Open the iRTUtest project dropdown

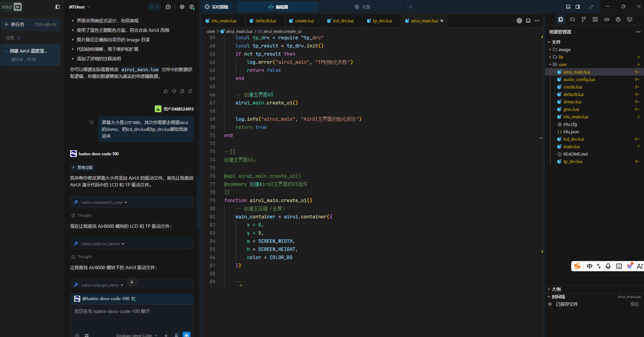click(x=80, y=7)
